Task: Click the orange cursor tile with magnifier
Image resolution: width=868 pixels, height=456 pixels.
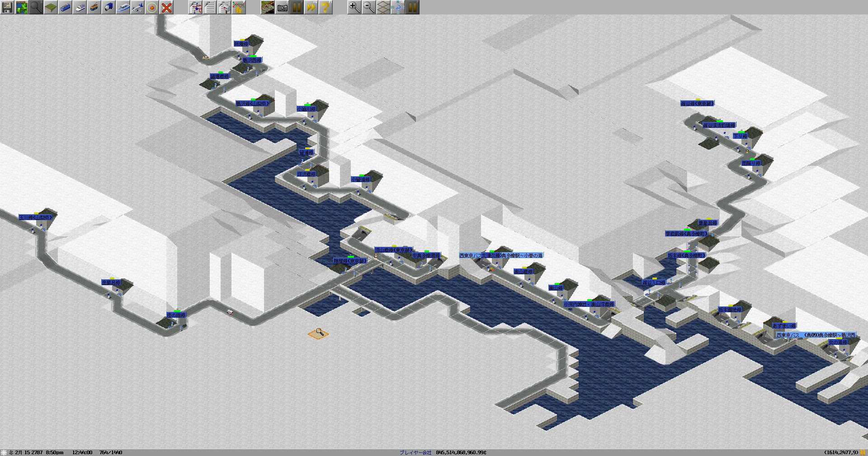Action: (318, 334)
